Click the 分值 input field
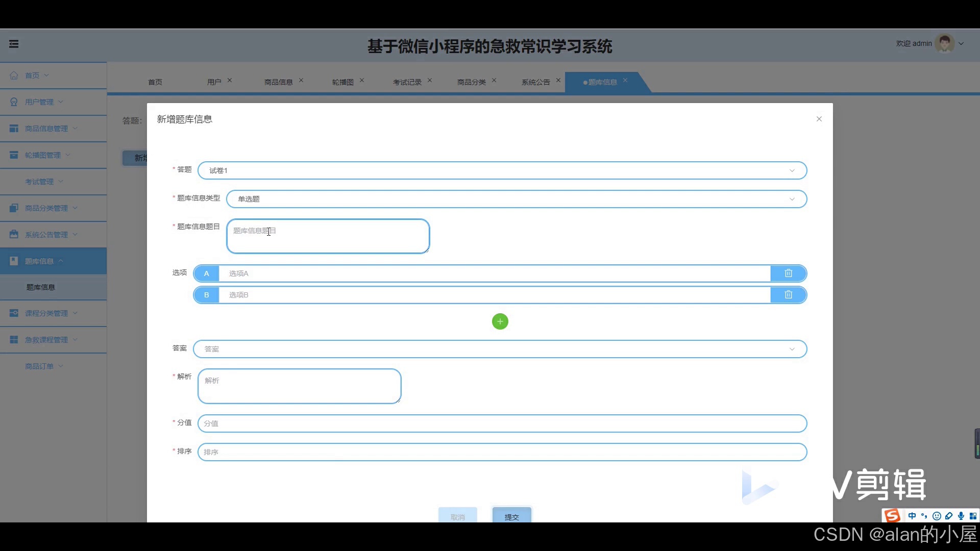 coord(502,423)
